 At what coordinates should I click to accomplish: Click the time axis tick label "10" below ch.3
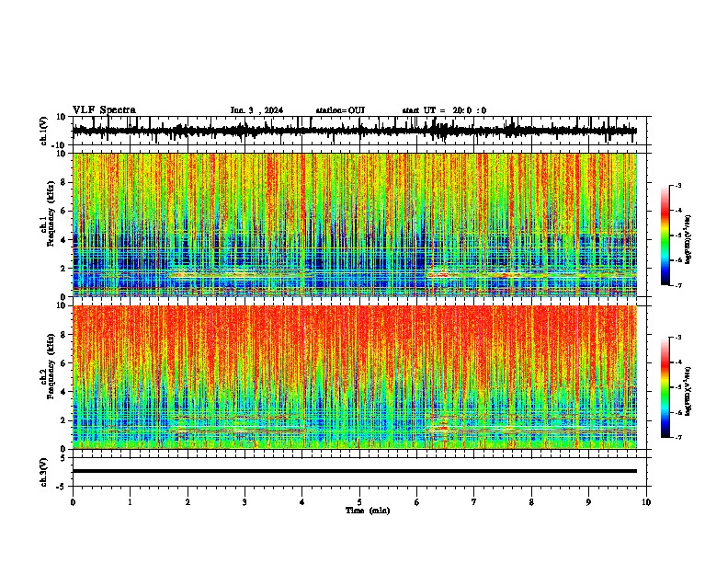tap(646, 502)
